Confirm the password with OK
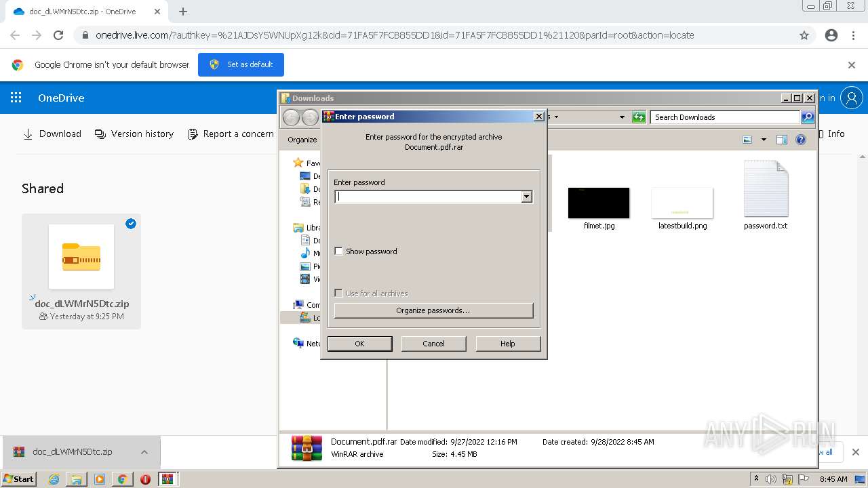The height and width of the screenshot is (488, 868). (x=359, y=344)
